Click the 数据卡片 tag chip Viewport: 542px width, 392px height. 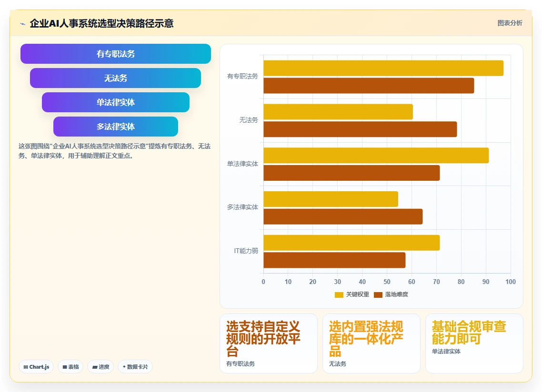[135, 367]
